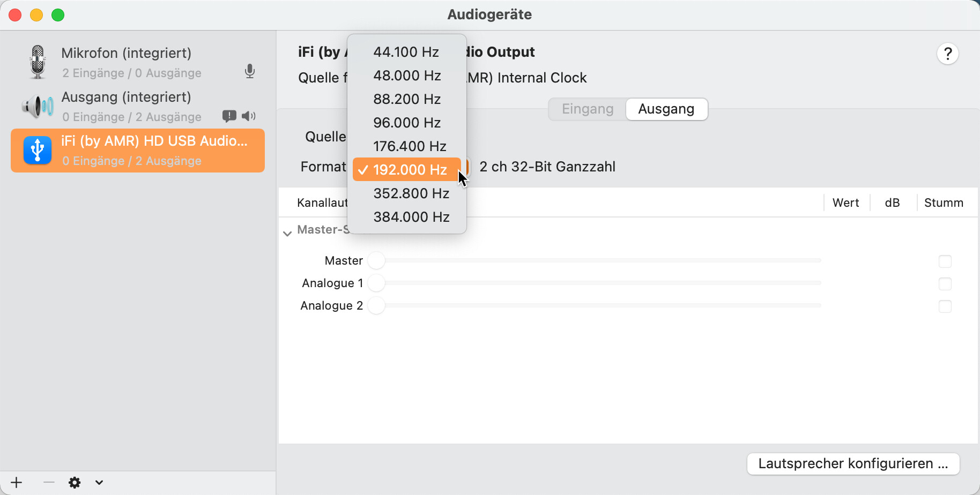Click the Wert column header
Screen dimensions: 980x495
(x=846, y=203)
